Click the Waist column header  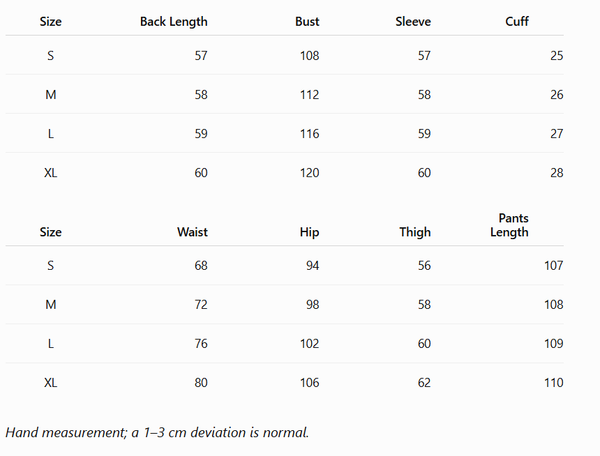click(192, 232)
